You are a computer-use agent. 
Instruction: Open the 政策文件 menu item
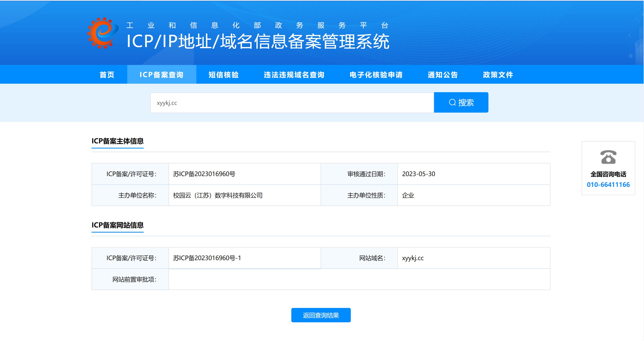(x=498, y=75)
